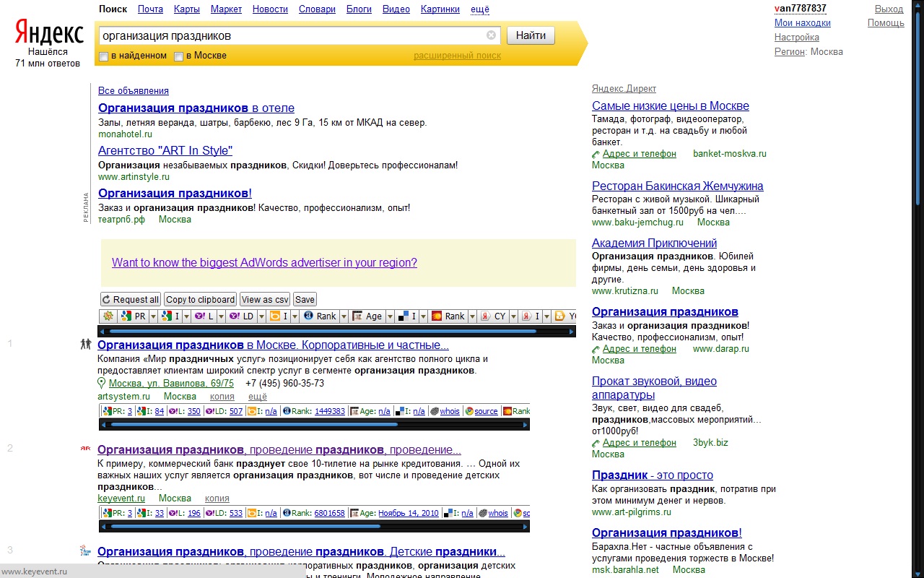Open the 'Все объявления' link
924x578 pixels.
(134, 91)
